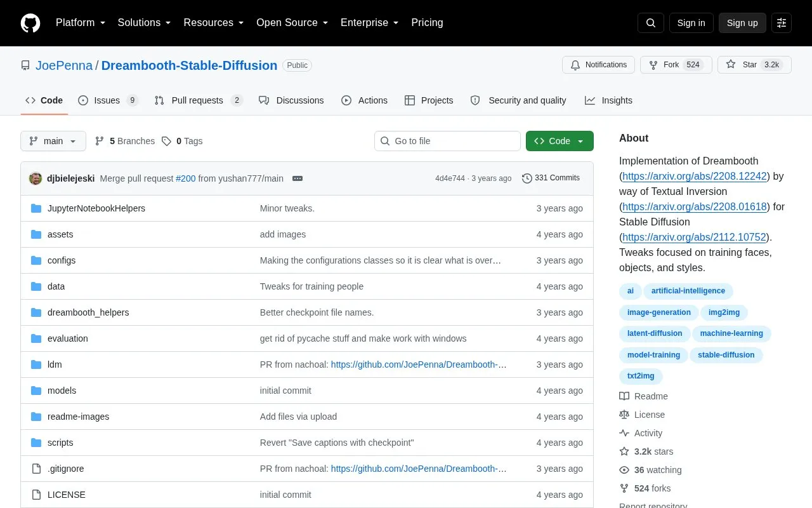Open commit history showing 331 Commits
Image resolution: width=812 pixels, height=508 pixels.
[551, 178]
